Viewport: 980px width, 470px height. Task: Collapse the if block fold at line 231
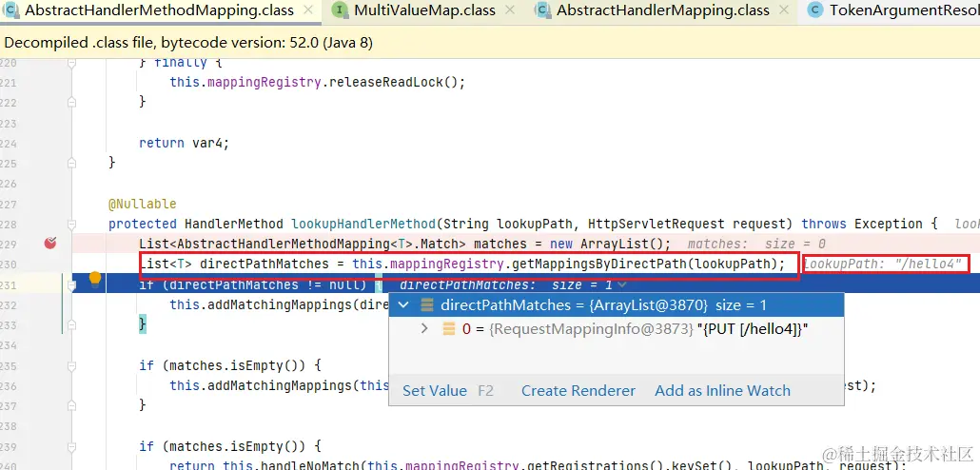click(x=72, y=285)
